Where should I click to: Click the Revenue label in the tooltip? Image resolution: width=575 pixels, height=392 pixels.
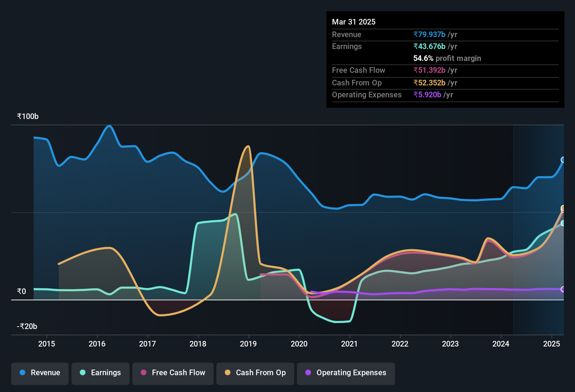pyautogui.click(x=347, y=34)
